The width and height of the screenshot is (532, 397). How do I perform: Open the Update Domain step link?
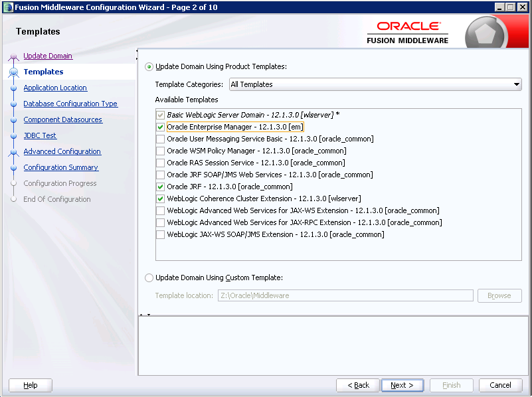coord(48,56)
